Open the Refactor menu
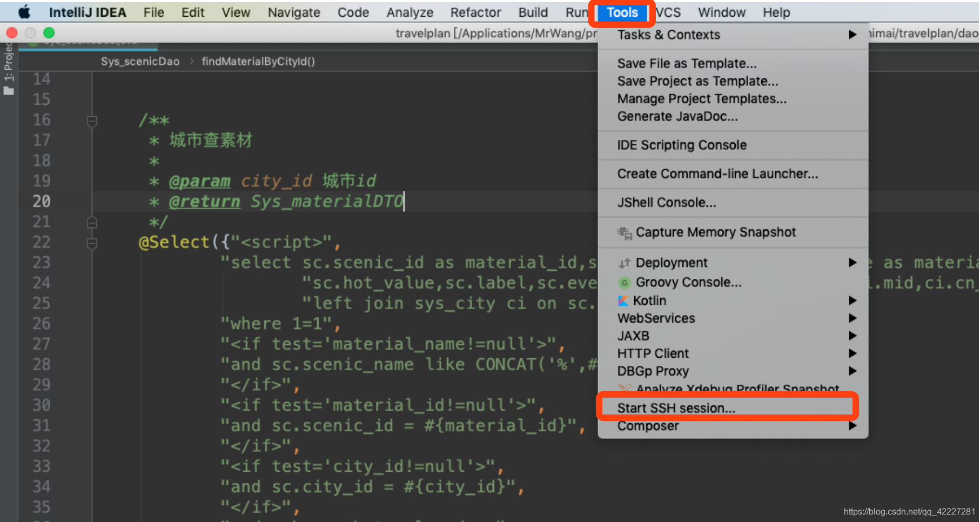980x522 pixels. (x=476, y=12)
